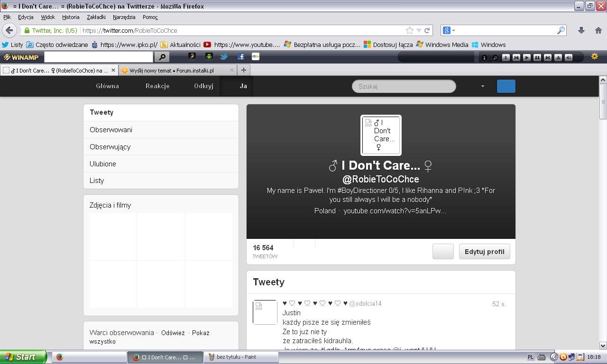607x364 pixels.
Task: Reload the page with the refresh icon
Action: pyautogui.click(x=427, y=30)
